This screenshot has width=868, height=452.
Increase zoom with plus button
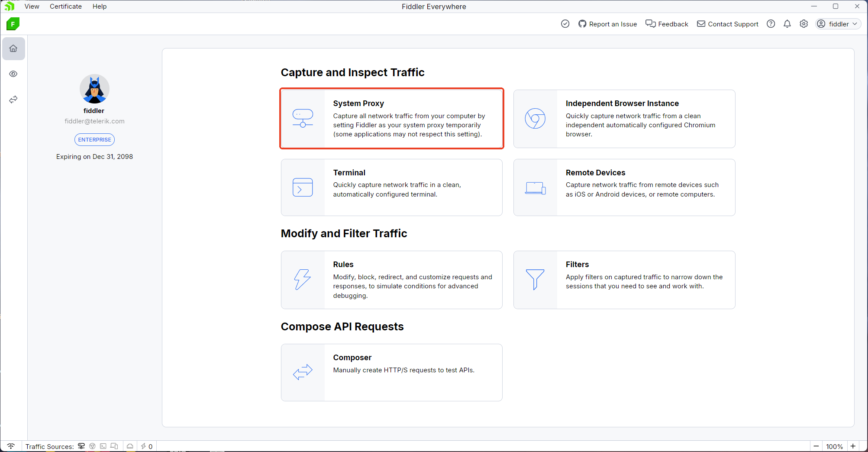coord(853,446)
